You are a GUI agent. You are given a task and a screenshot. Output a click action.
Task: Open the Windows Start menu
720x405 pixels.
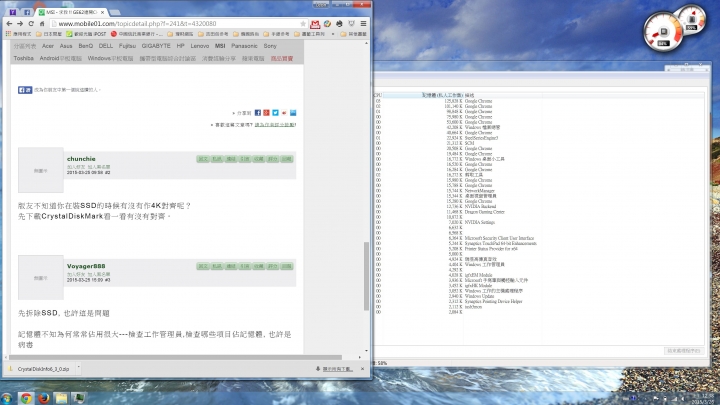6,398
